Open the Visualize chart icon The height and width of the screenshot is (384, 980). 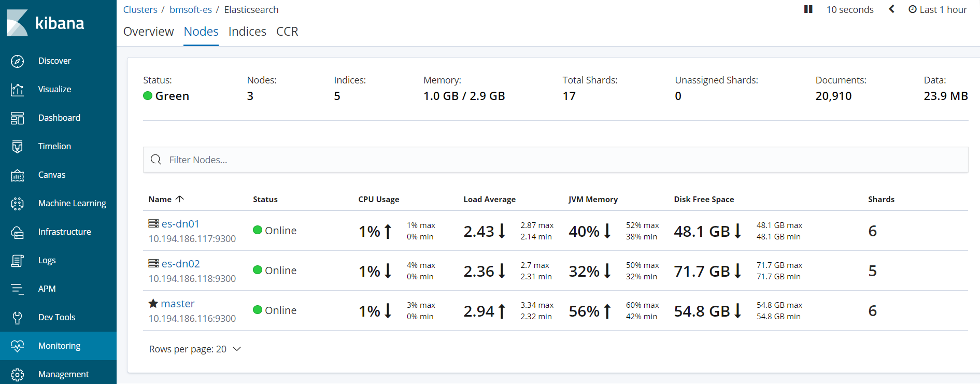coord(17,90)
